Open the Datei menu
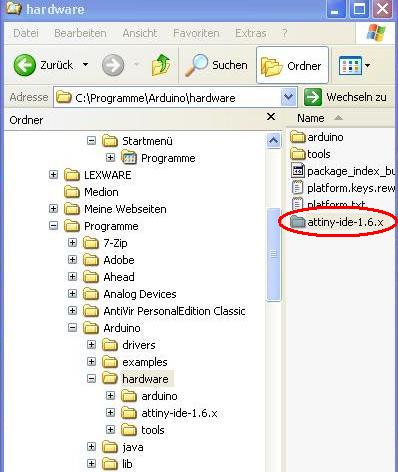The image size is (398, 472). pos(26,33)
